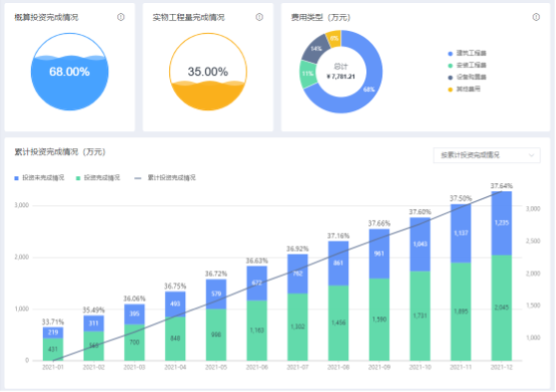The image size is (556, 392).
Task: Click green 700 segment of 2021-03 bar
Action: 134,342
